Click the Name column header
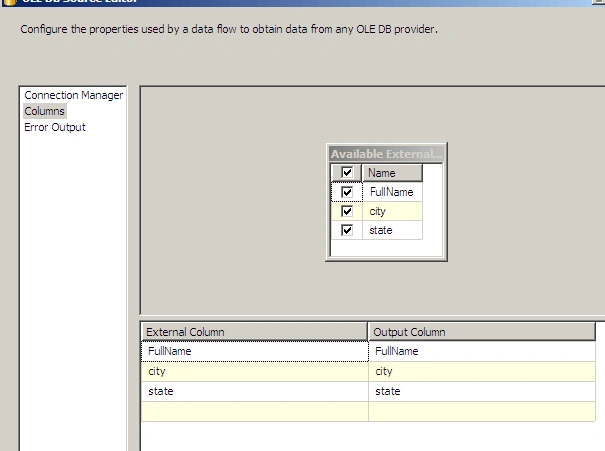The image size is (605, 451). click(x=392, y=172)
